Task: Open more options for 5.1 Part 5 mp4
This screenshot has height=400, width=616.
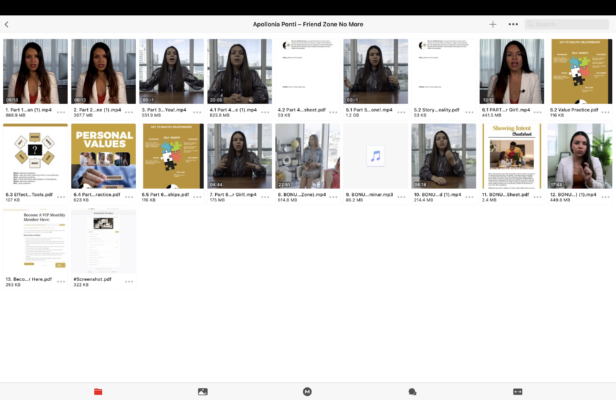Action: (401, 112)
